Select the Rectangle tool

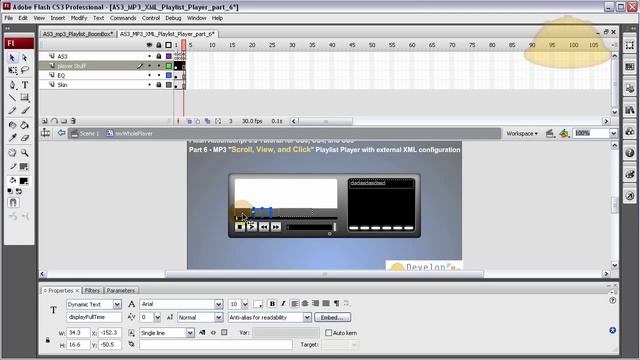click(25, 98)
